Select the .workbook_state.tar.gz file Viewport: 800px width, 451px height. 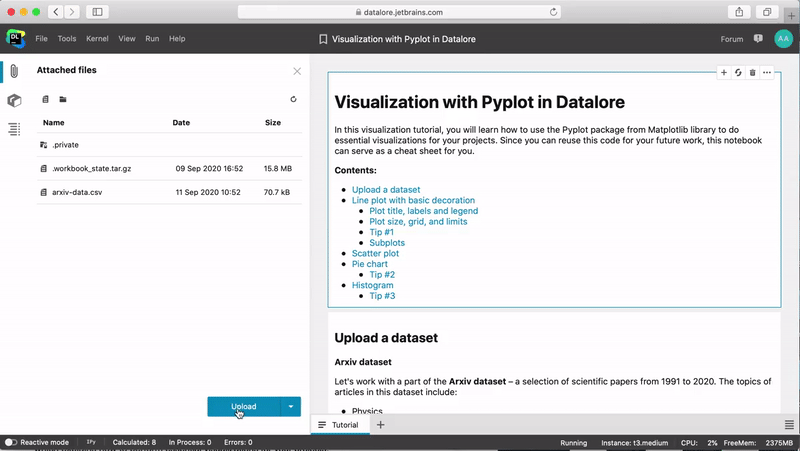[169, 168]
